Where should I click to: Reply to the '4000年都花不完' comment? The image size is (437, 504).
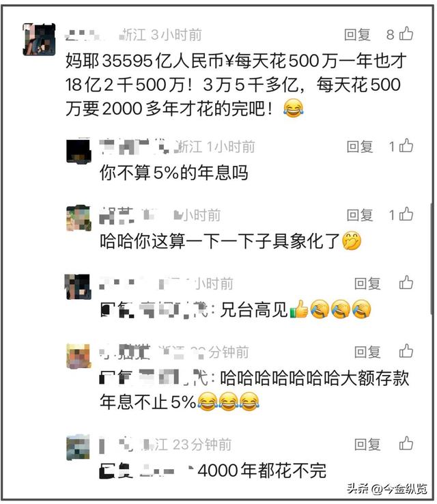coord(367,445)
